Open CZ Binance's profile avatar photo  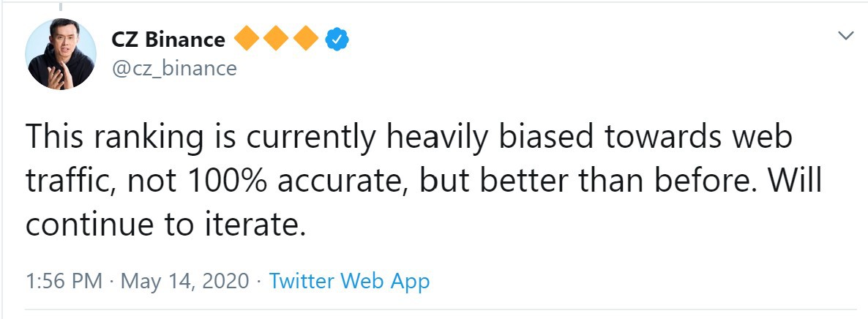(x=61, y=53)
